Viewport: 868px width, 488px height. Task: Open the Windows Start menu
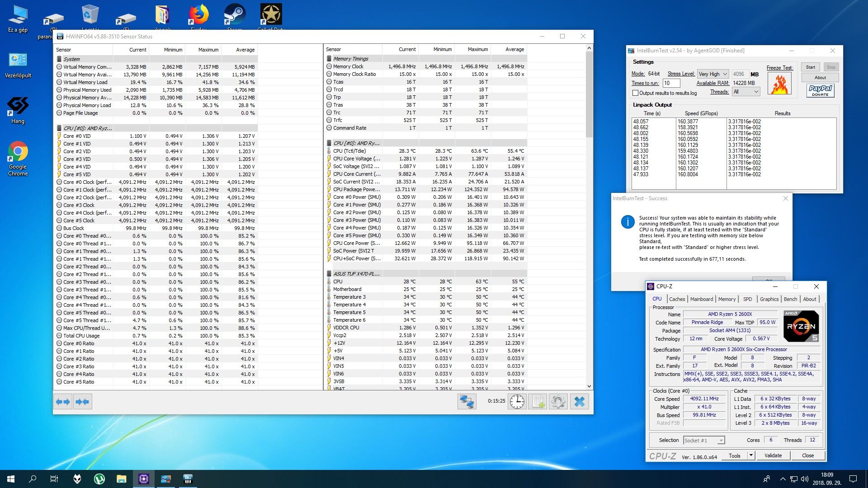point(11,479)
